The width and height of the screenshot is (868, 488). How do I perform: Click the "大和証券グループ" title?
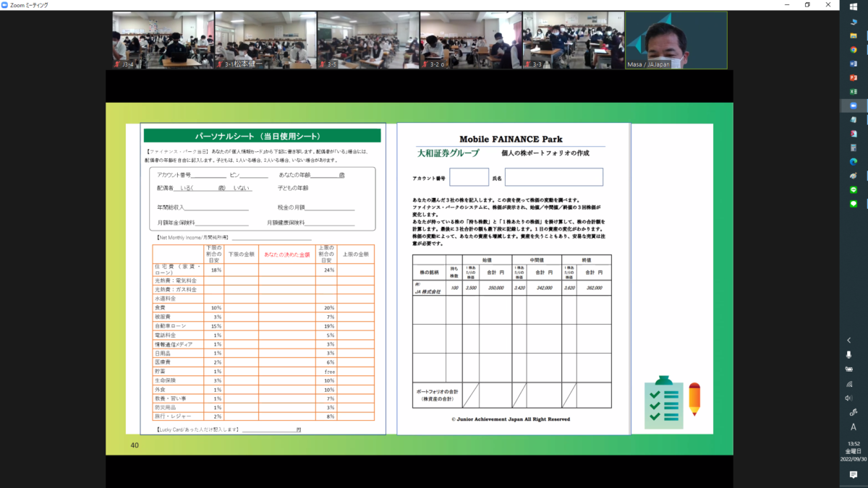point(448,153)
